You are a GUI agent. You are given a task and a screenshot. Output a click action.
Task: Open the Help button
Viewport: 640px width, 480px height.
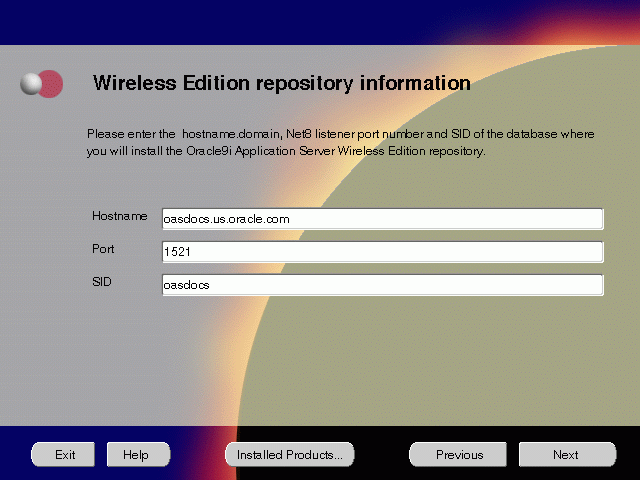pos(138,454)
